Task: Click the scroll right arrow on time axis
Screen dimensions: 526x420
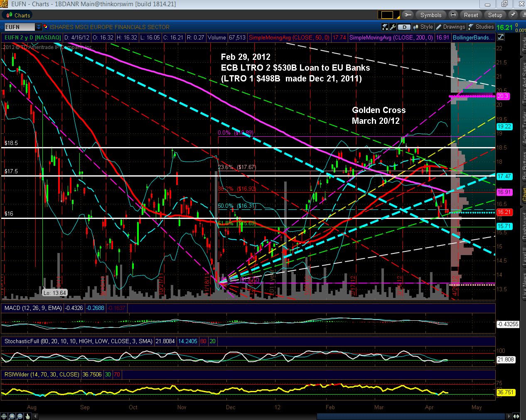Action: click(x=508, y=416)
